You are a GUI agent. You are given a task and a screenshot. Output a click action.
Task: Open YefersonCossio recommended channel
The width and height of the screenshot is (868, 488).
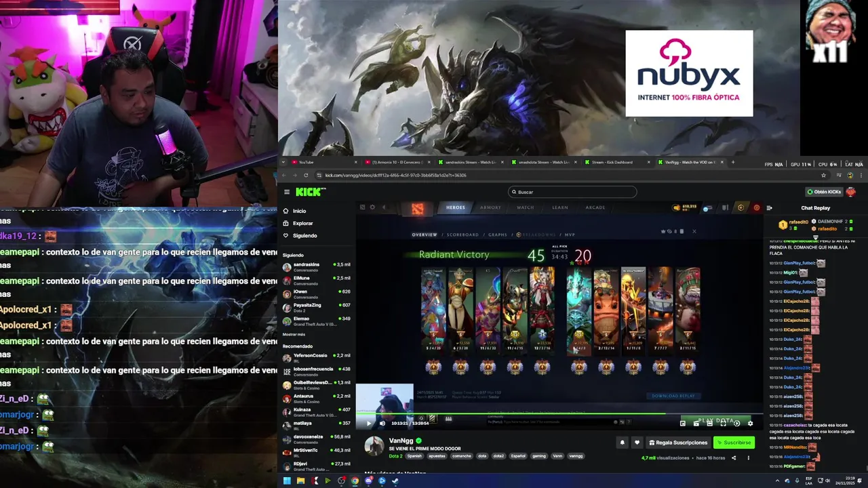pyautogui.click(x=317, y=357)
